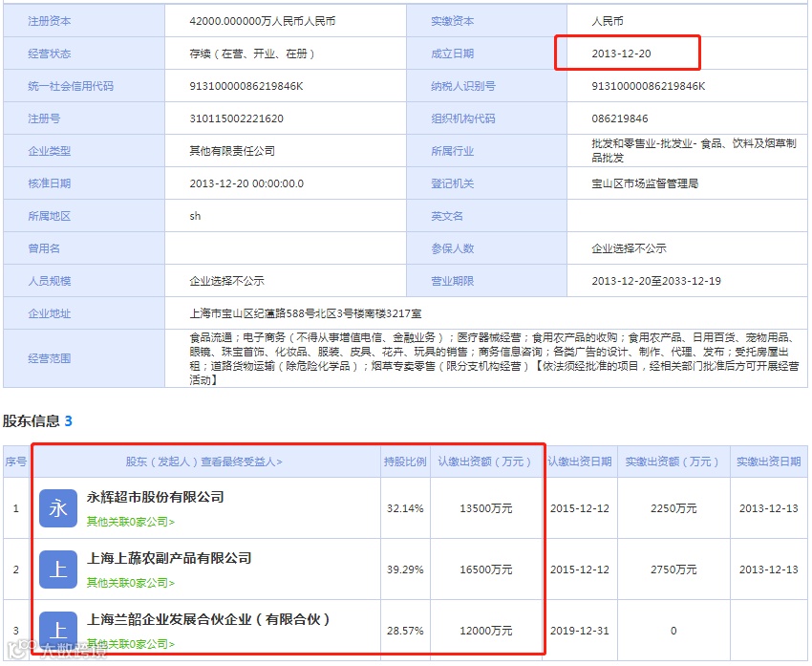Select the 经营范围 description text

tap(494, 358)
